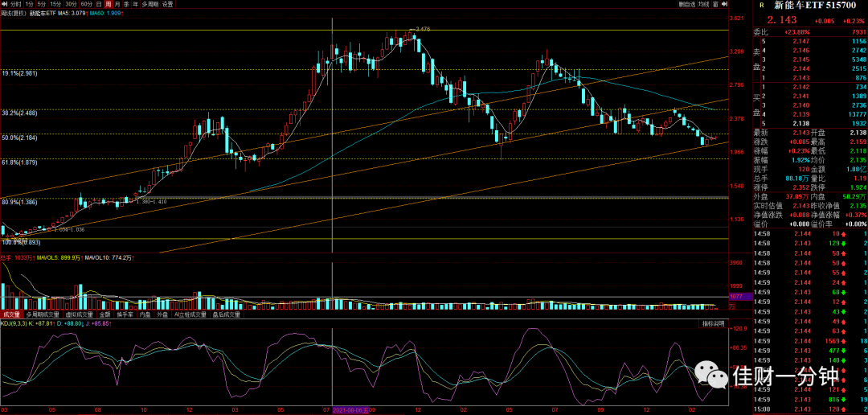This screenshot has height=415, width=868.
Task: Click the panel toggle arrow at top right
Action: click(x=724, y=5)
